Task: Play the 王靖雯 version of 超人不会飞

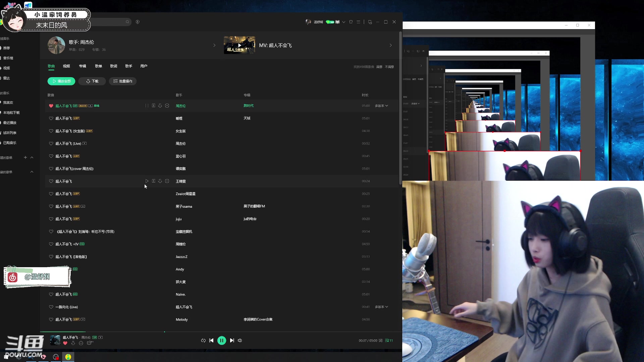Action: pos(147,181)
